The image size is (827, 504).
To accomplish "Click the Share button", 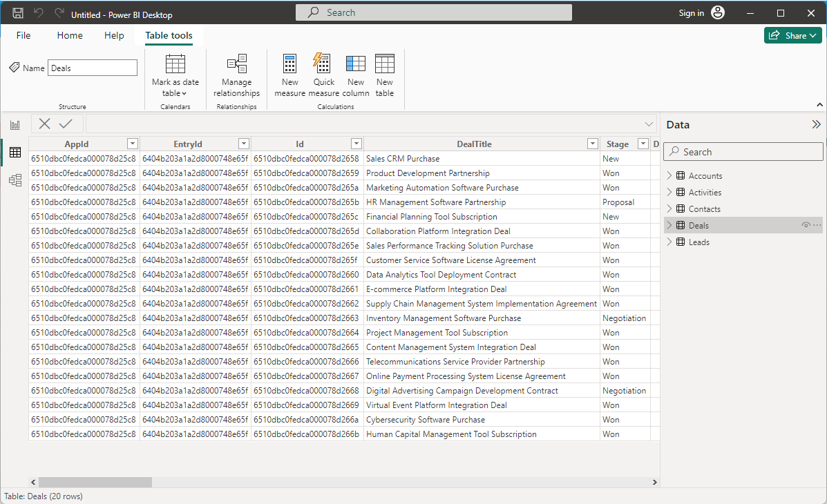I will tap(792, 36).
